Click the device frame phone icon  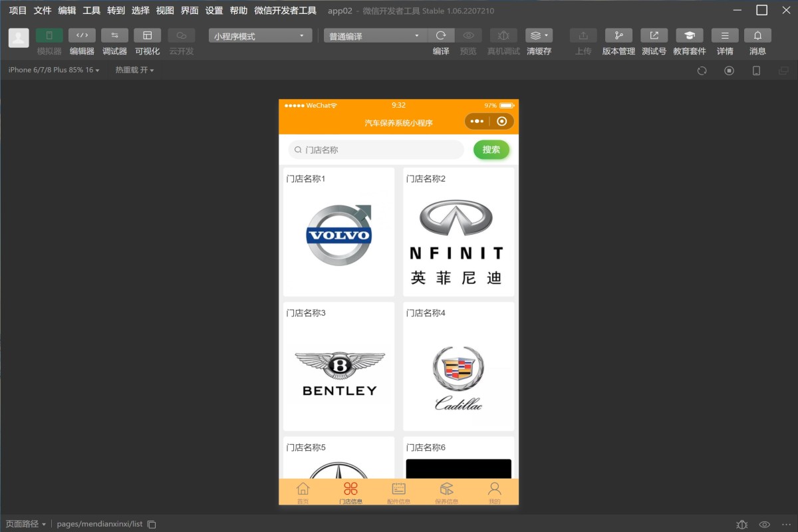coord(756,70)
